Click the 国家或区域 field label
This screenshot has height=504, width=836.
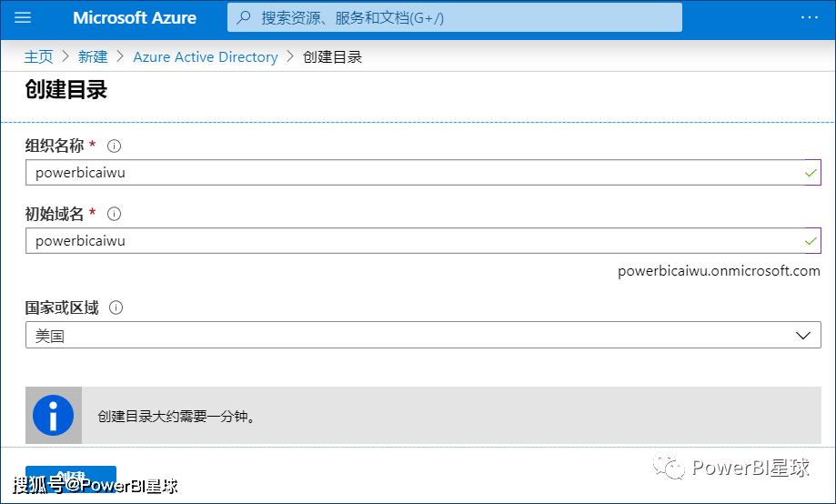[62, 307]
